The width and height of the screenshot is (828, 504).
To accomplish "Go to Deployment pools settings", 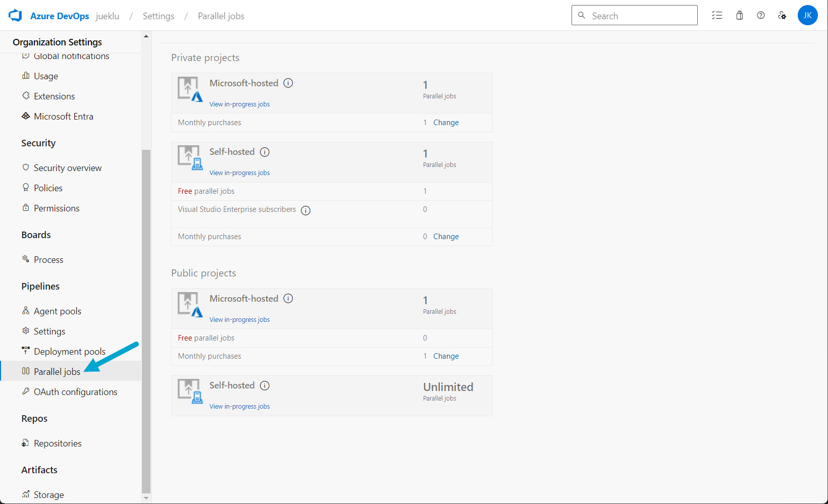I will (69, 352).
